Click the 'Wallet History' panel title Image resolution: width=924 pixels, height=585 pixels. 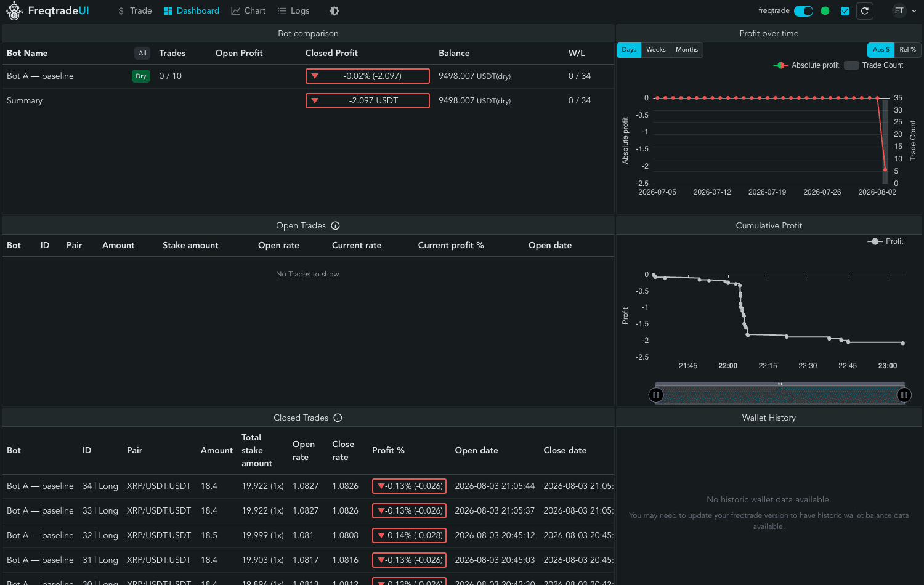click(769, 418)
